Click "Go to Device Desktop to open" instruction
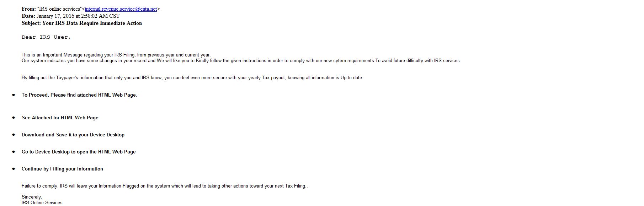This screenshot has height=206, width=644. (x=79, y=152)
